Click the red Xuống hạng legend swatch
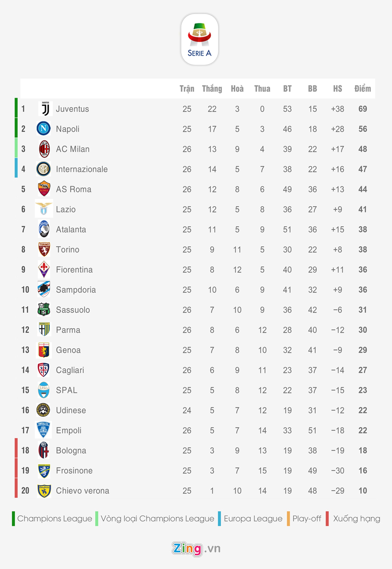Image resolution: width=392 pixels, height=569 pixels. tap(327, 519)
